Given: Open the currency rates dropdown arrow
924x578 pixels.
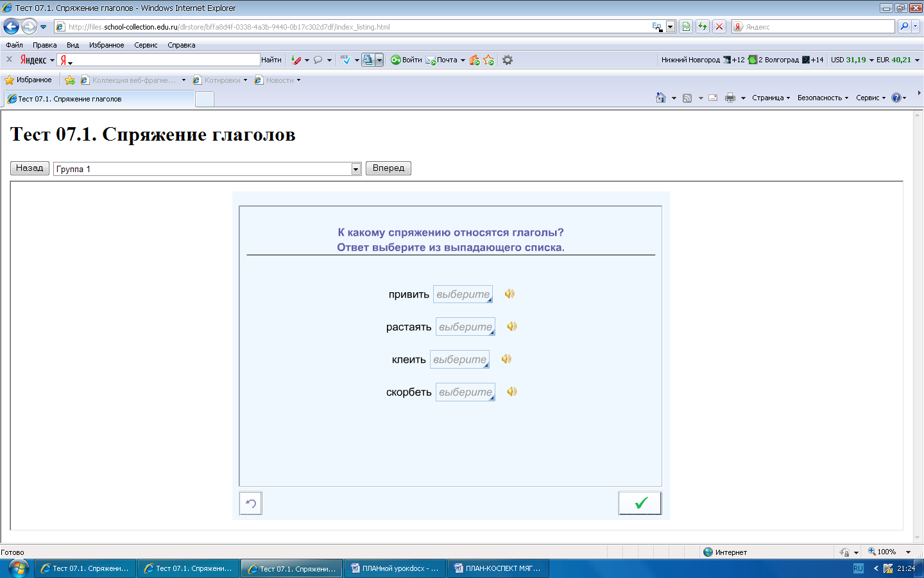Looking at the screenshot, I should click(x=917, y=60).
